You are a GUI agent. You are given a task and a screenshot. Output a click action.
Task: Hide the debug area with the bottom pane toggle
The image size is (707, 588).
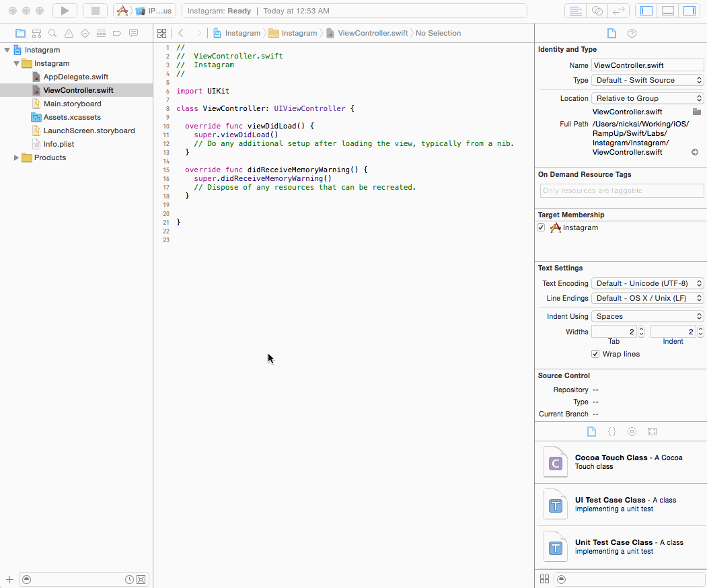click(x=669, y=10)
